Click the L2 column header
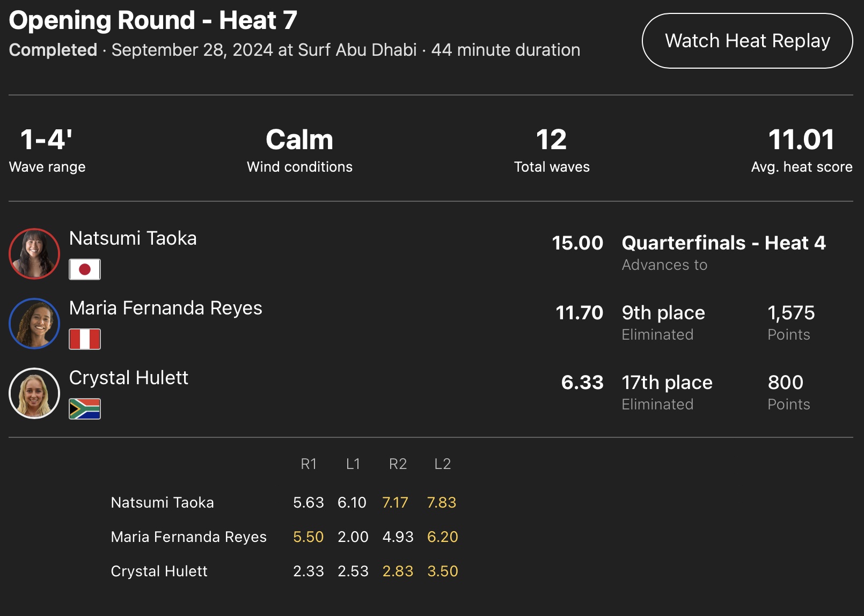The image size is (864, 616). [442, 464]
